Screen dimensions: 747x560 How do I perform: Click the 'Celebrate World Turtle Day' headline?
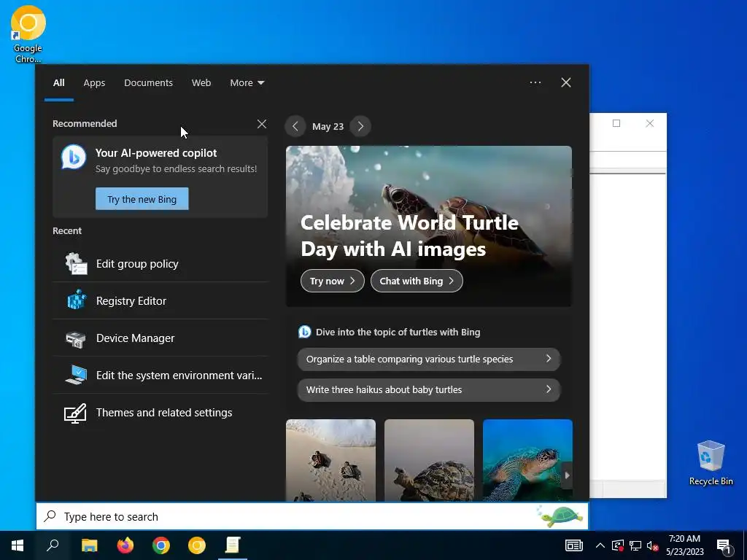409,236
